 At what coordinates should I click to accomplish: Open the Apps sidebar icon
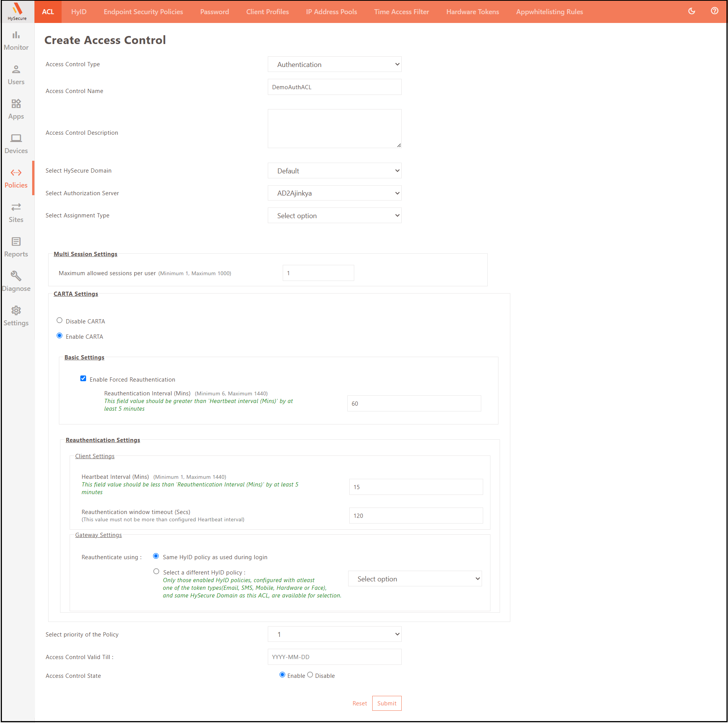(16, 104)
